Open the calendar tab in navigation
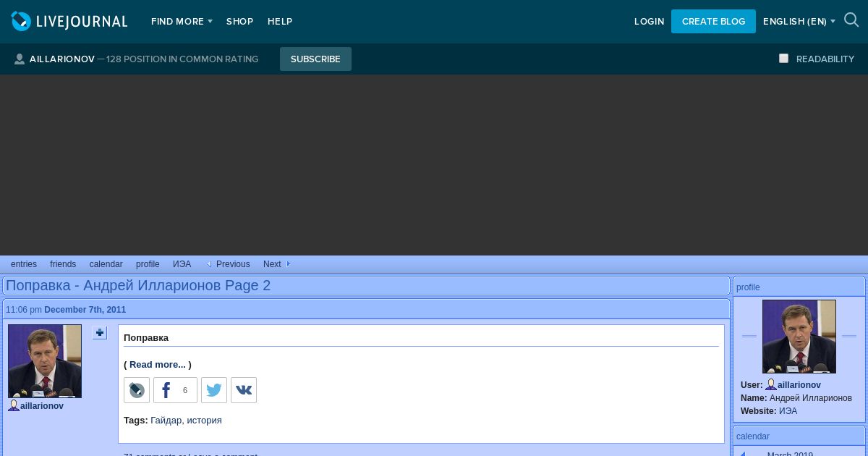868x456 pixels. [x=106, y=264]
